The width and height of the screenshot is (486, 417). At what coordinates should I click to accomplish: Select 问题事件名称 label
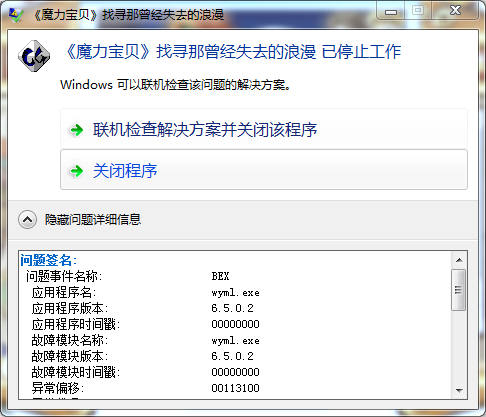tap(64, 276)
